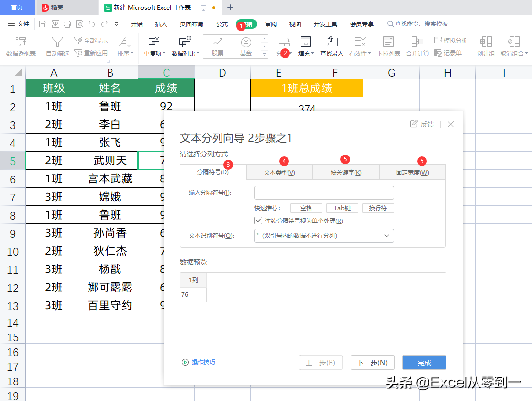
Task: Click the redo arrow icon
Action: (105, 24)
